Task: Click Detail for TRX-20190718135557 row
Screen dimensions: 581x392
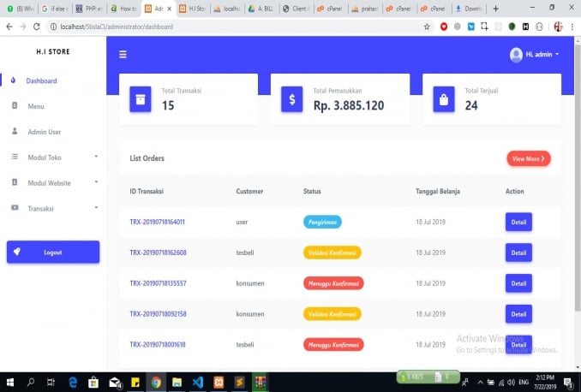Action: pos(518,283)
